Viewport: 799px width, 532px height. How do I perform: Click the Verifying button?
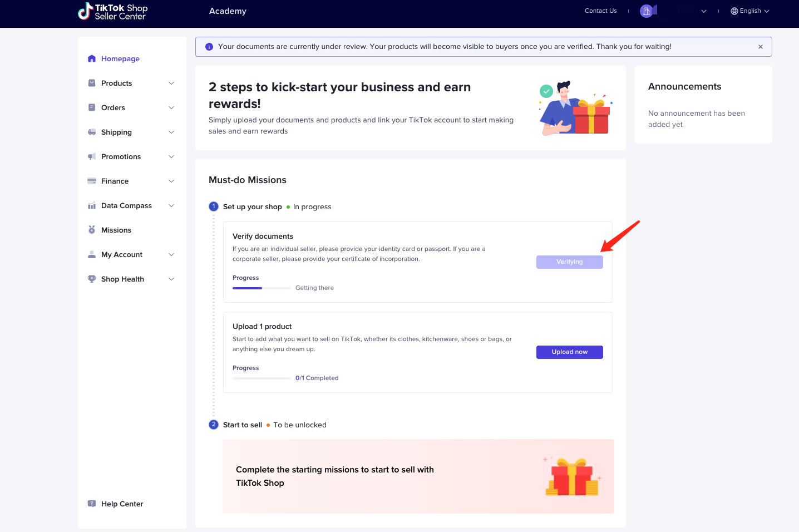pos(570,262)
